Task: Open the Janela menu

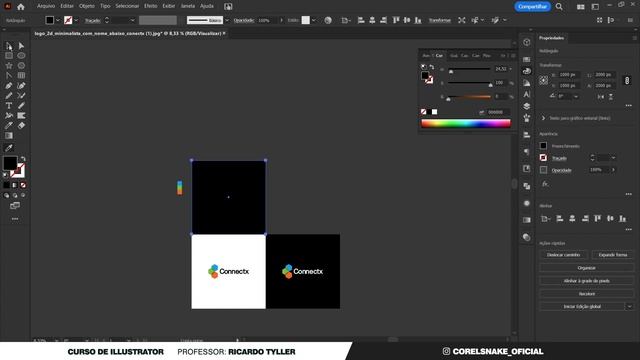Action: point(188,6)
